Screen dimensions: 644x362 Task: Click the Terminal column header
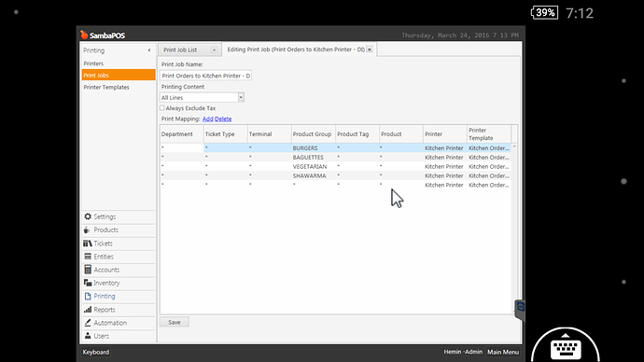(270, 134)
